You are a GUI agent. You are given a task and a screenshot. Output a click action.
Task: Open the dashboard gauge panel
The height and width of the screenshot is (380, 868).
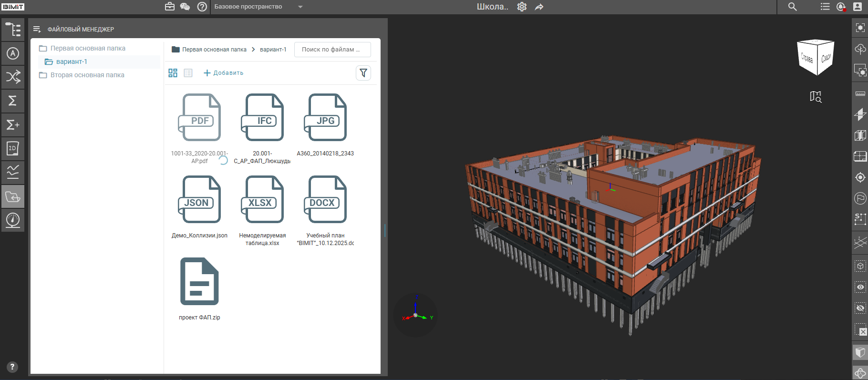pyautogui.click(x=13, y=220)
